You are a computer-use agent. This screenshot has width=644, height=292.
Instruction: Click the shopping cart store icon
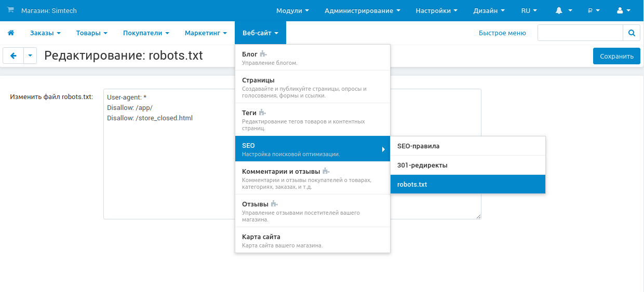(x=11, y=10)
